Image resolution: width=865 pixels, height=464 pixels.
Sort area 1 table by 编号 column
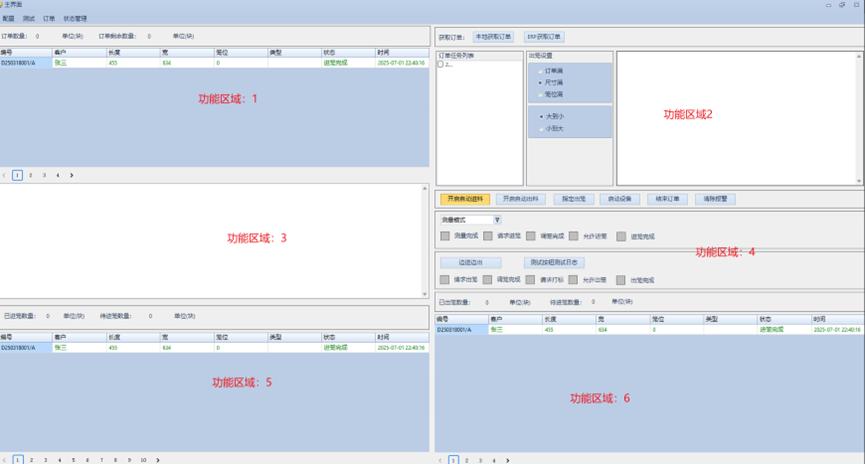coord(26,53)
